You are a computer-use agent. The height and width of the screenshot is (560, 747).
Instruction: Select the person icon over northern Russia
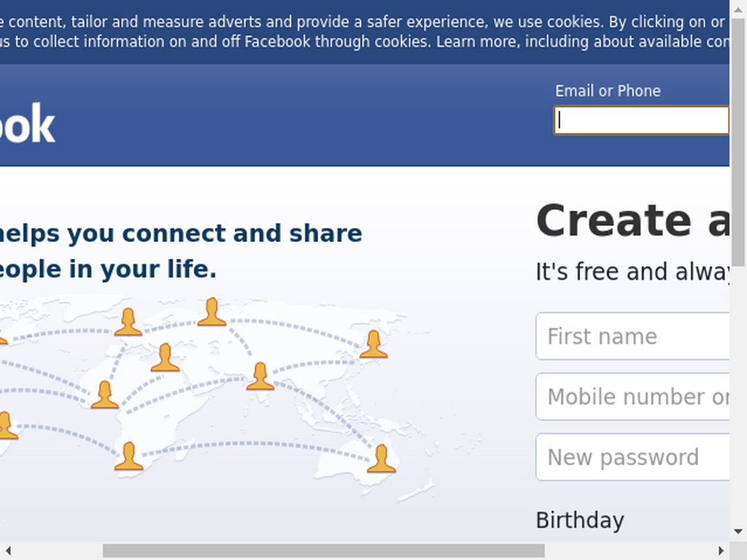(x=212, y=312)
